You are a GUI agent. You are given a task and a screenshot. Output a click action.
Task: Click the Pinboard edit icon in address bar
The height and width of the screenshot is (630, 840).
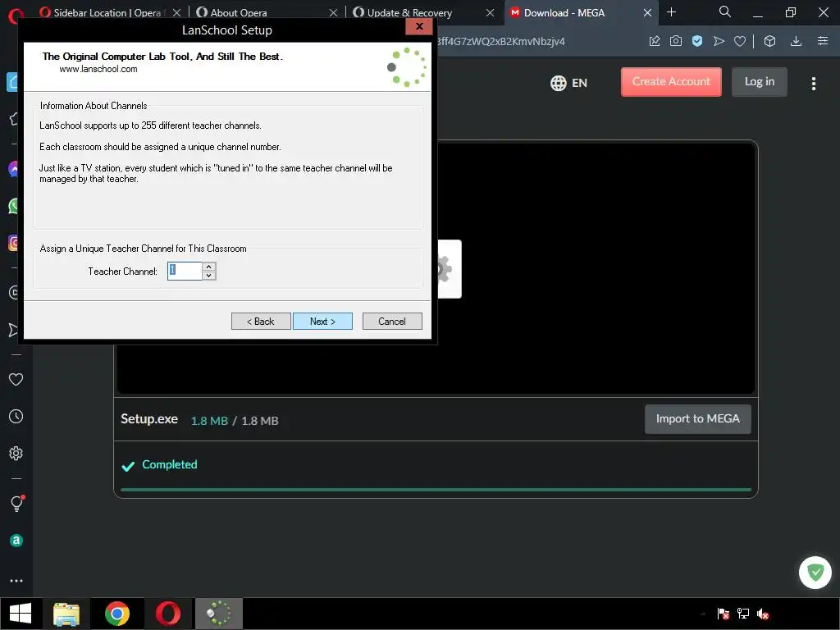655,41
